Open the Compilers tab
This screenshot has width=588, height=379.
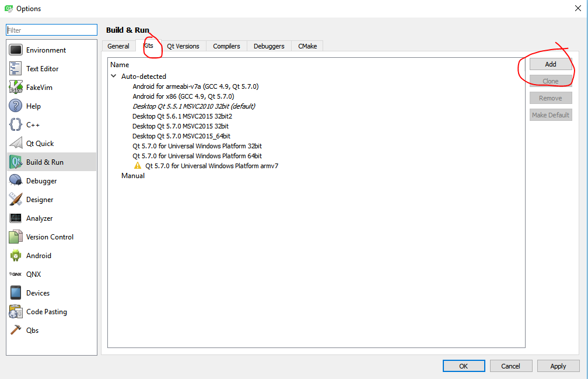(226, 46)
